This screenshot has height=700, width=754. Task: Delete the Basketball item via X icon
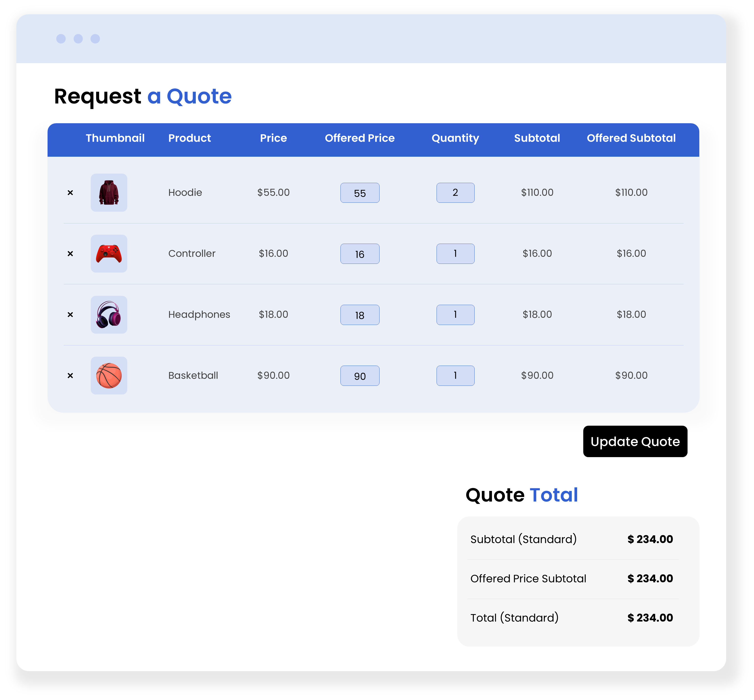[x=70, y=376]
